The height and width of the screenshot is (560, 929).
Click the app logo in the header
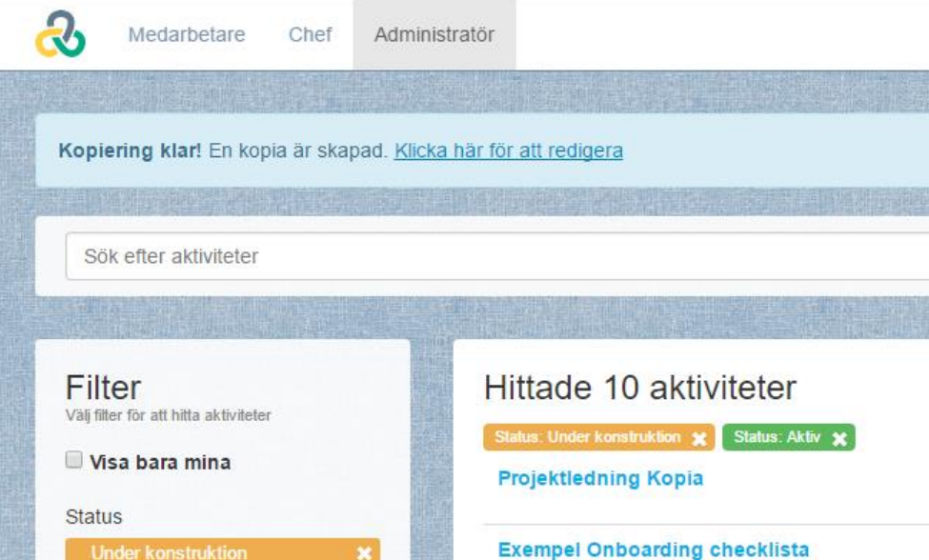[60, 34]
